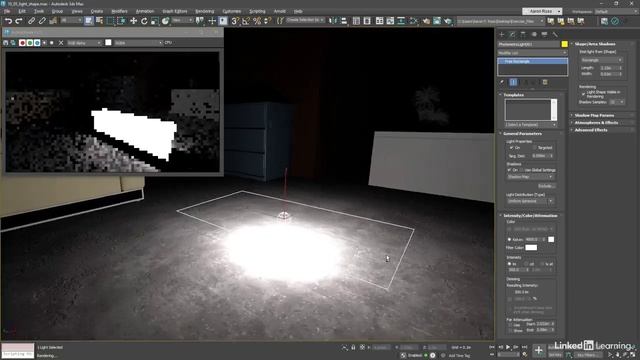The height and width of the screenshot is (360, 640).
Task: Toggle Use Global Settings checkbox
Action: click(522, 170)
